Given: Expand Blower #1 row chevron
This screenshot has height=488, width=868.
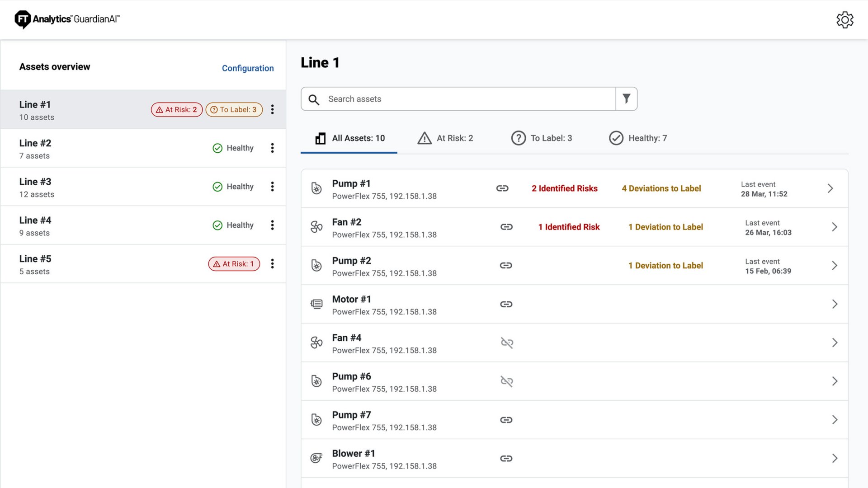Looking at the screenshot, I should [834, 458].
